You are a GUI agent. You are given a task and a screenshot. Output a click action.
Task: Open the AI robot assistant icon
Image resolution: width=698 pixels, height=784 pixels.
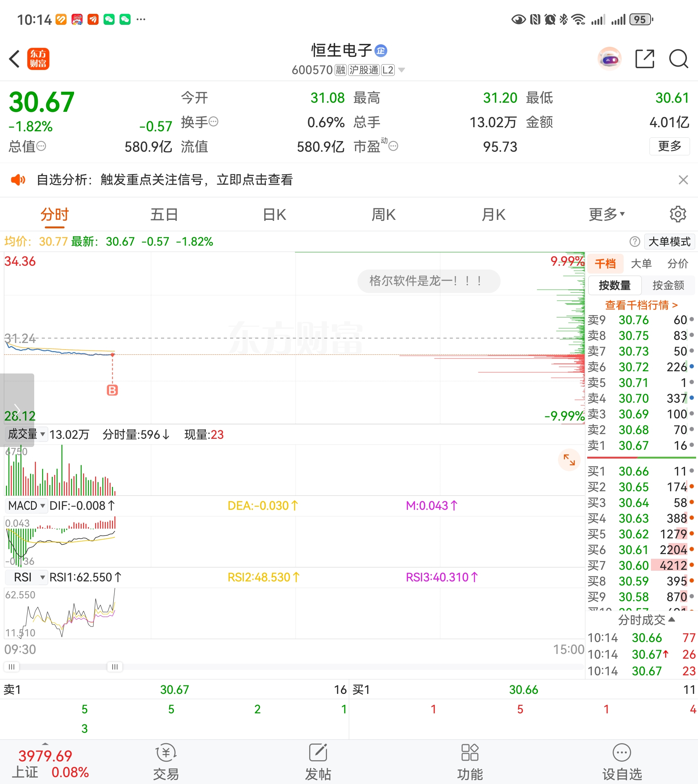point(609,59)
